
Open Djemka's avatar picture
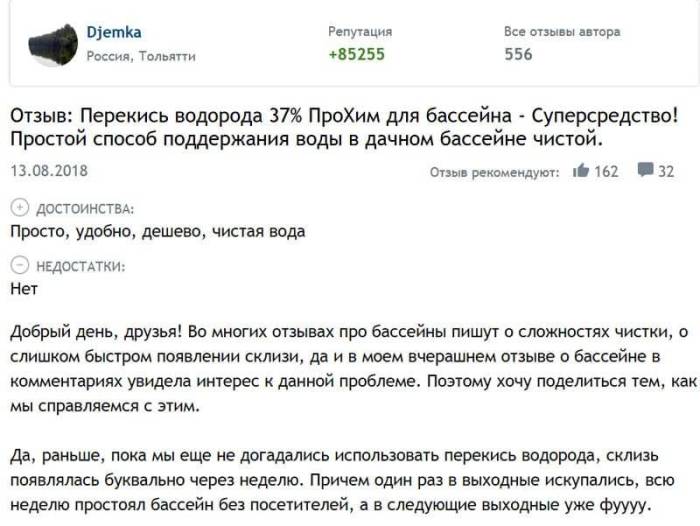point(53,45)
